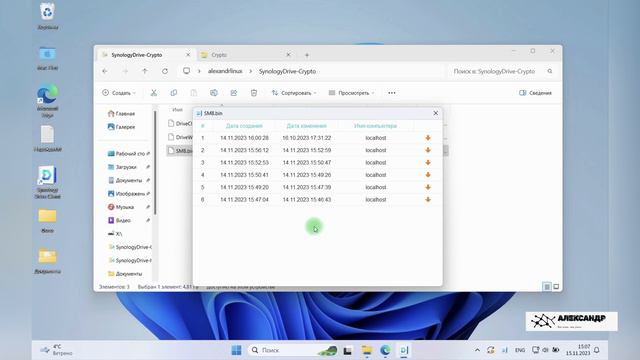Image resolution: width=640 pixels, height=360 pixels.
Task: Open pinned 'Документы' folder in sidebar
Action: [x=128, y=180]
